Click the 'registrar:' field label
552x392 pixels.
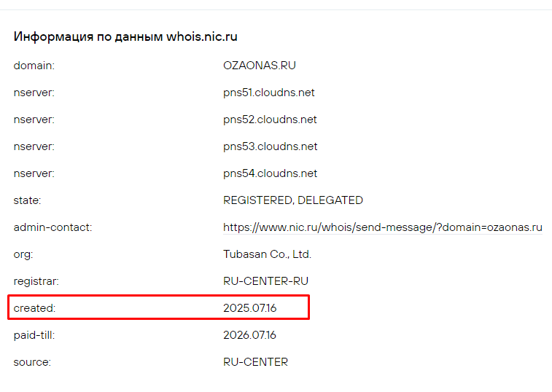[x=36, y=281]
